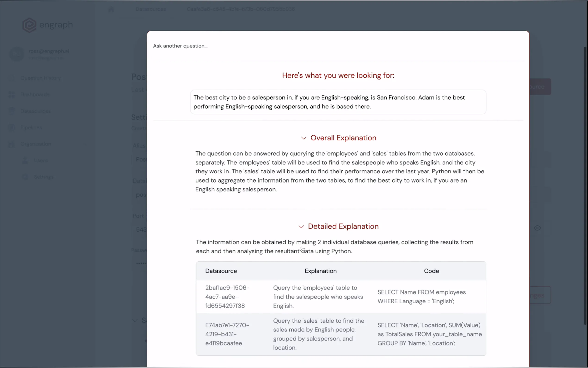Viewport: 588px width, 368px height.
Task: Click the Datasource column header
Action: coord(221,271)
